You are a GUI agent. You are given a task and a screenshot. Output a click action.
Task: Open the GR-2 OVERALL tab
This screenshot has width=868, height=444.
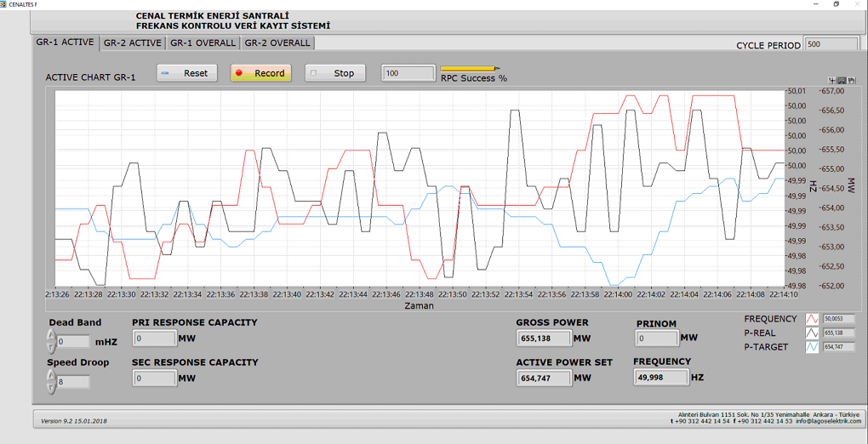277,43
